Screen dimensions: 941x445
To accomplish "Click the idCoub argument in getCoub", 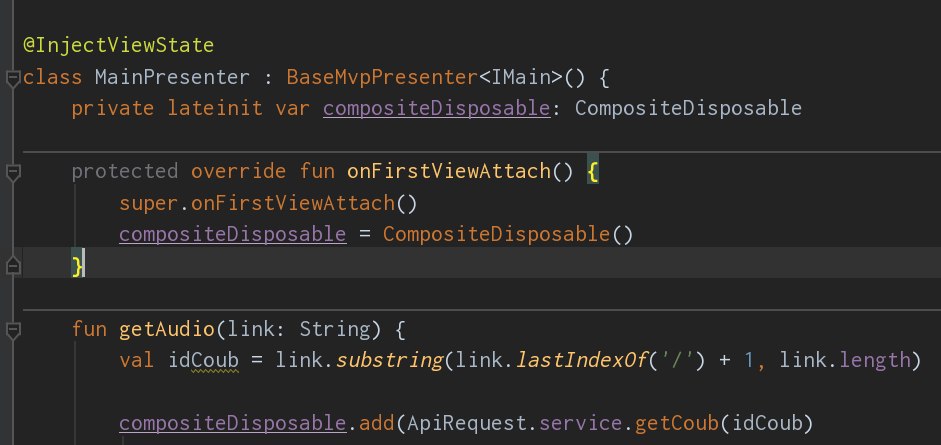I will click(765, 424).
